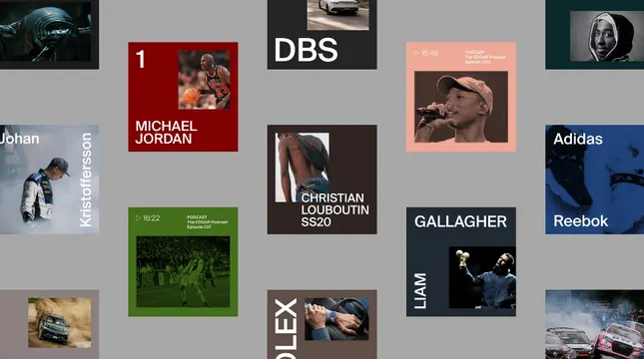Image resolution: width=644 pixels, height=359 pixels.
Task: Click the "16:22" duration text
Action: (x=151, y=218)
